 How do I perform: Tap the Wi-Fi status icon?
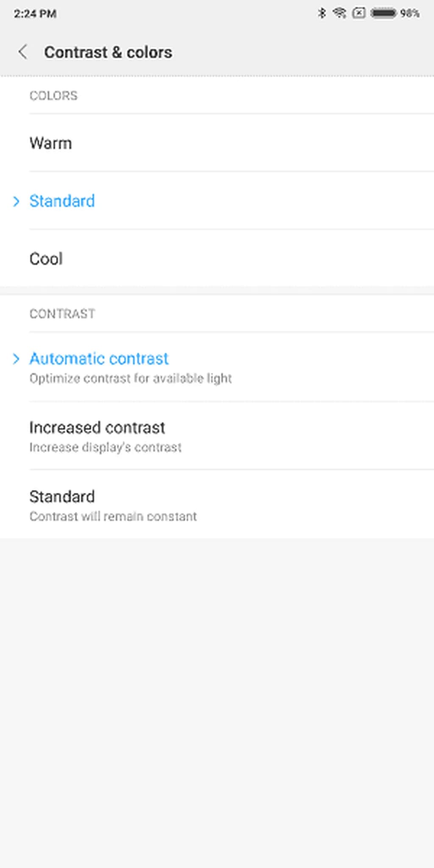tap(339, 13)
